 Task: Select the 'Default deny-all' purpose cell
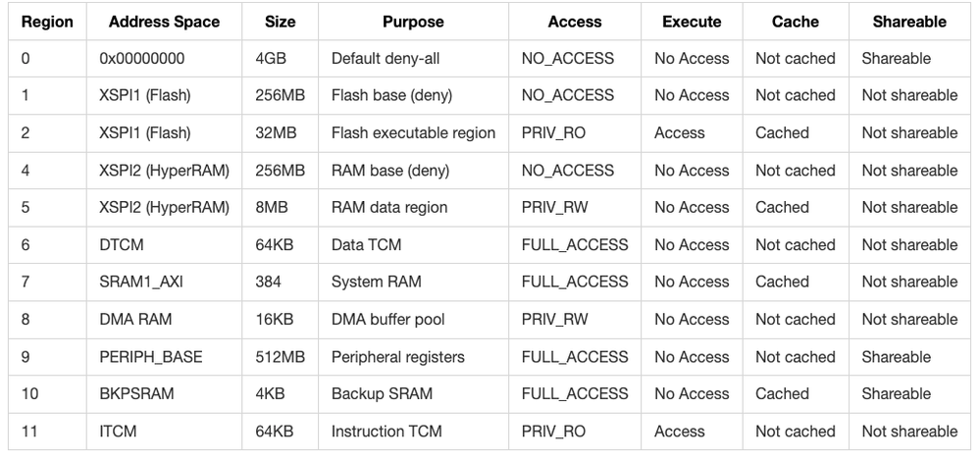(386, 59)
